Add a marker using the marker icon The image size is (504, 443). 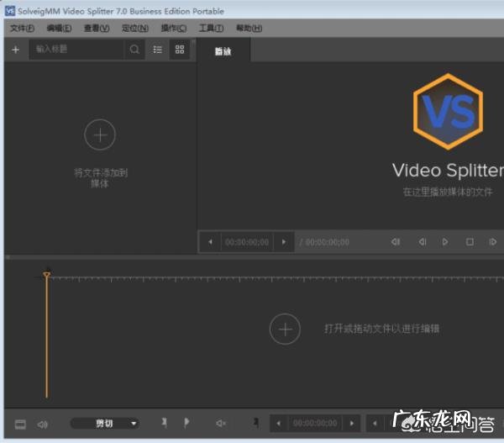pos(165,423)
